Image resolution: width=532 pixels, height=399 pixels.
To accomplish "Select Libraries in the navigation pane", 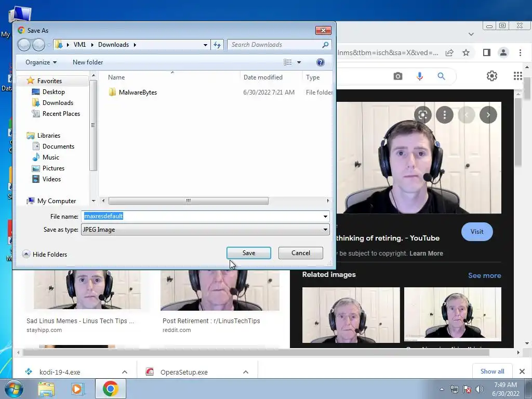I will (48, 136).
